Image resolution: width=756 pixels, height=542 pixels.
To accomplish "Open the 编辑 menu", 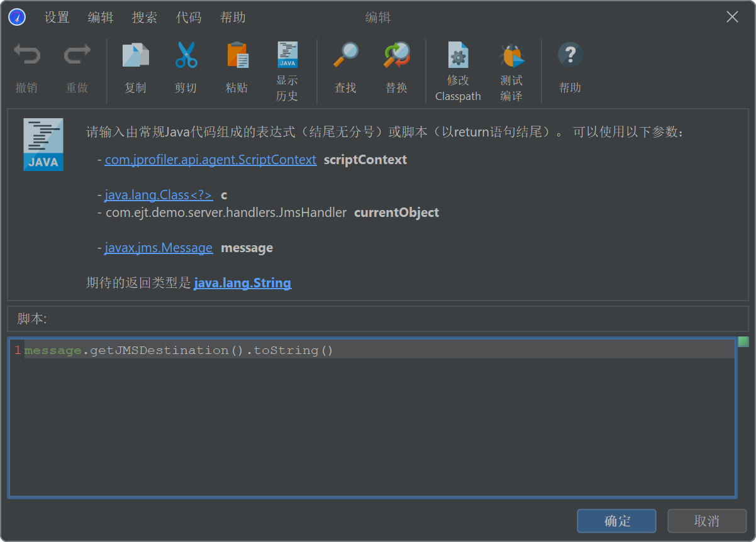I will click(101, 18).
